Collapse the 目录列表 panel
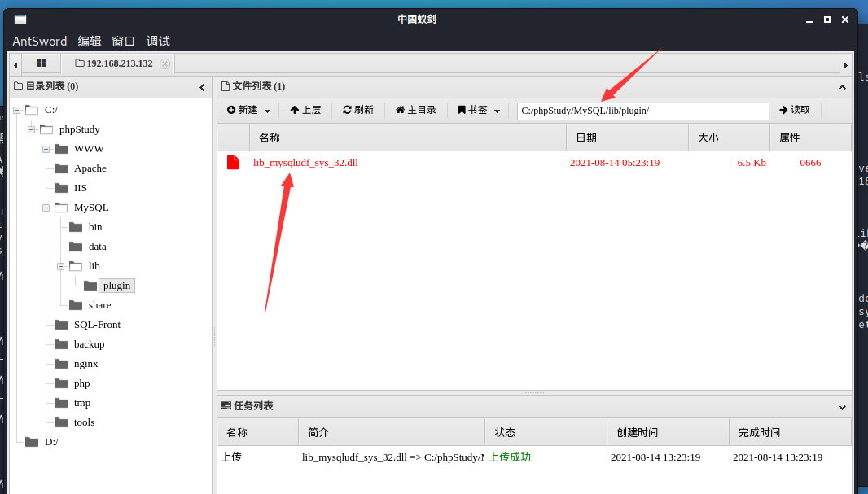This screenshot has width=868, height=494. [x=202, y=87]
